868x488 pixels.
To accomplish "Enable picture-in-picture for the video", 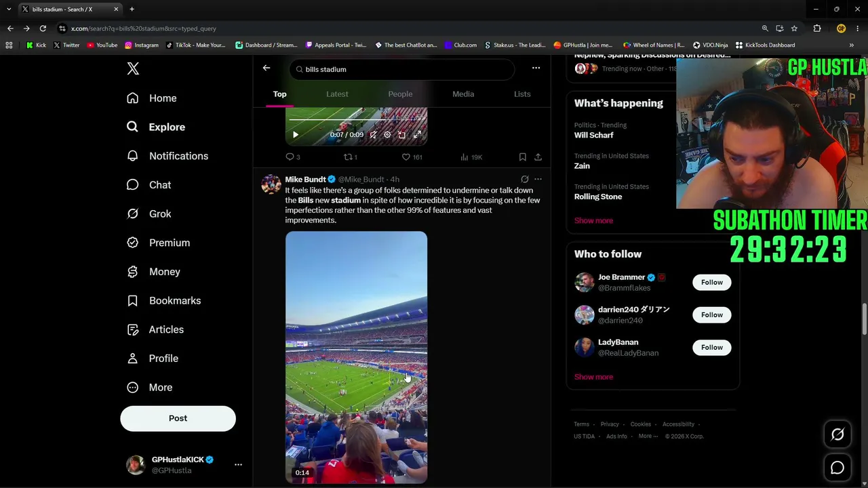I will [401, 135].
